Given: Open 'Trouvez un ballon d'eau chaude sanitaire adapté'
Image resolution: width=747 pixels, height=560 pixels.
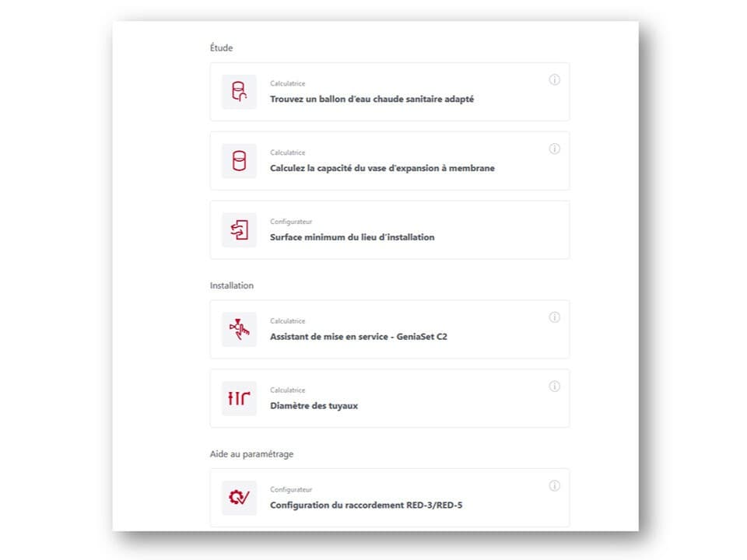Looking at the screenshot, I should [373, 100].
